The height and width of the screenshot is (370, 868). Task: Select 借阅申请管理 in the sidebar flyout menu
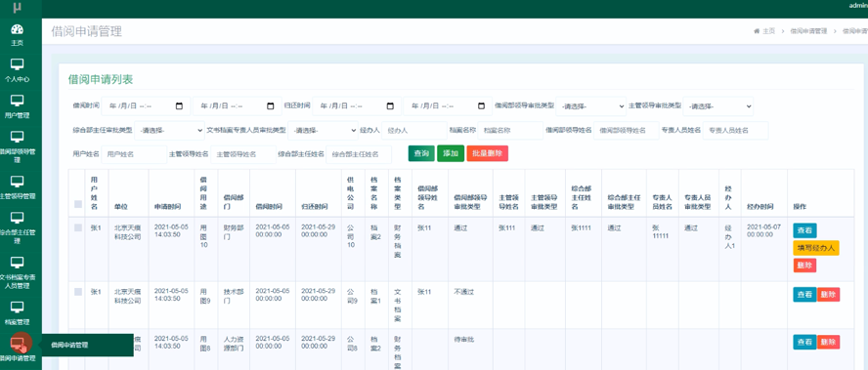(69, 345)
